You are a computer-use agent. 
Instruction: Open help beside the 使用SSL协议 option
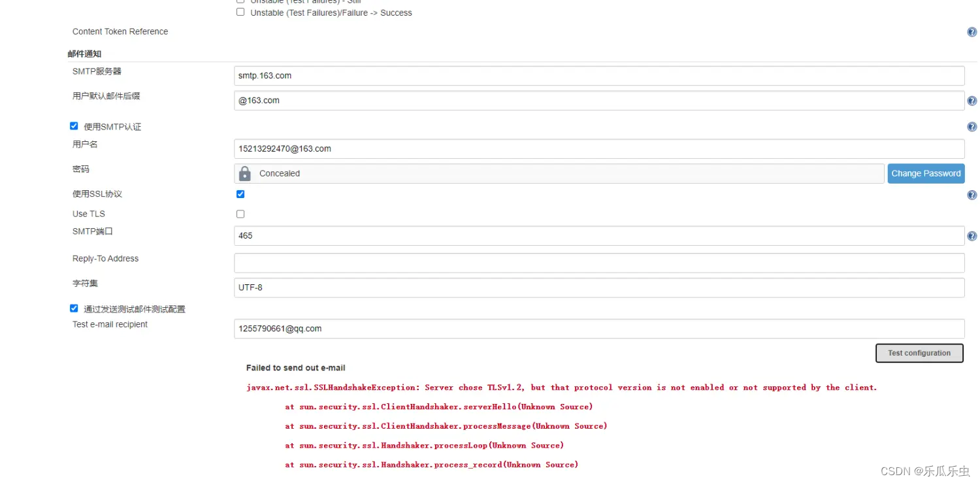point(972,194)
